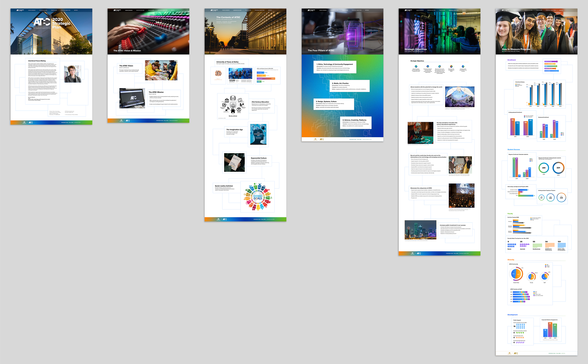Open the owl artwork on Strategic Objectives page
Screen dimensions: 588x364
click(460, 97)
